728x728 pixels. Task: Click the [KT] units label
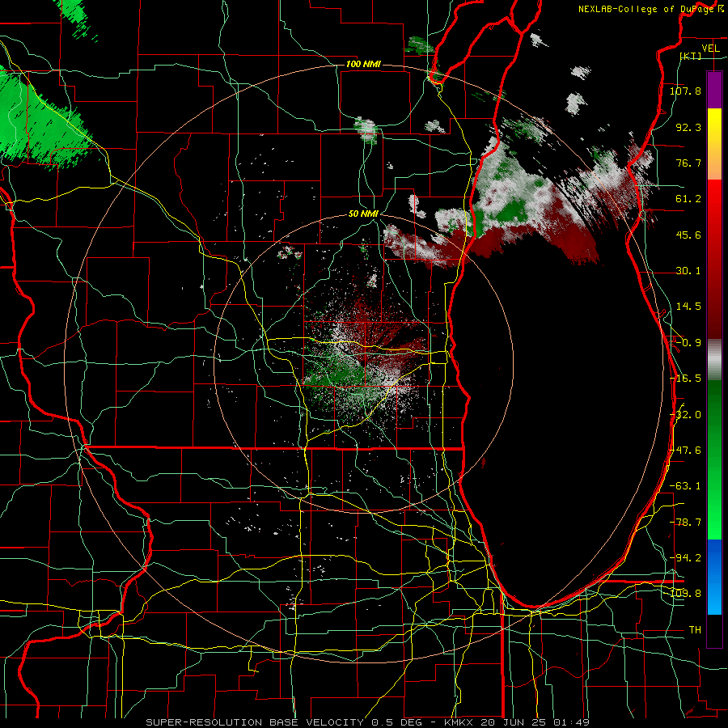click(x=690, y=56)
